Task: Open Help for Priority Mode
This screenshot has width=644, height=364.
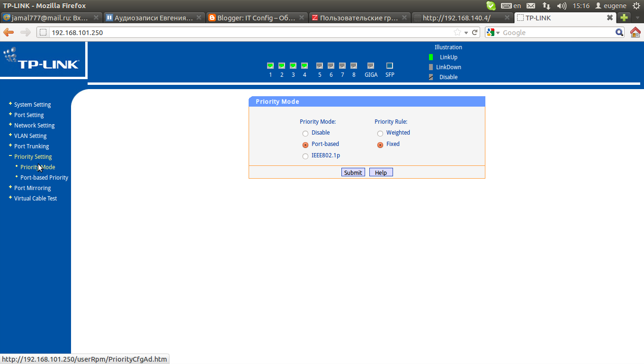Action: coord(381,173)
